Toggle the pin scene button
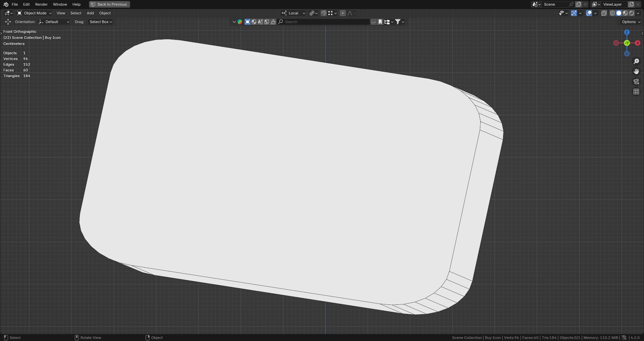 (x=571, y=4)
